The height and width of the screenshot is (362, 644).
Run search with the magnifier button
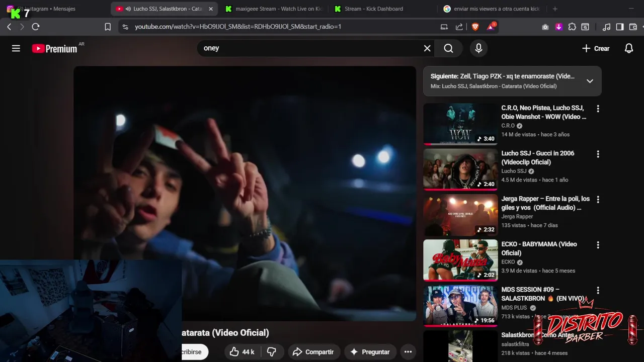tap(449, 48)
